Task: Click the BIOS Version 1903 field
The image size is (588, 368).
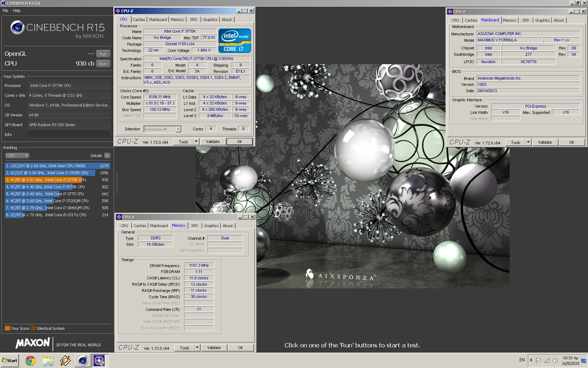Action: (x=528, y=84)
